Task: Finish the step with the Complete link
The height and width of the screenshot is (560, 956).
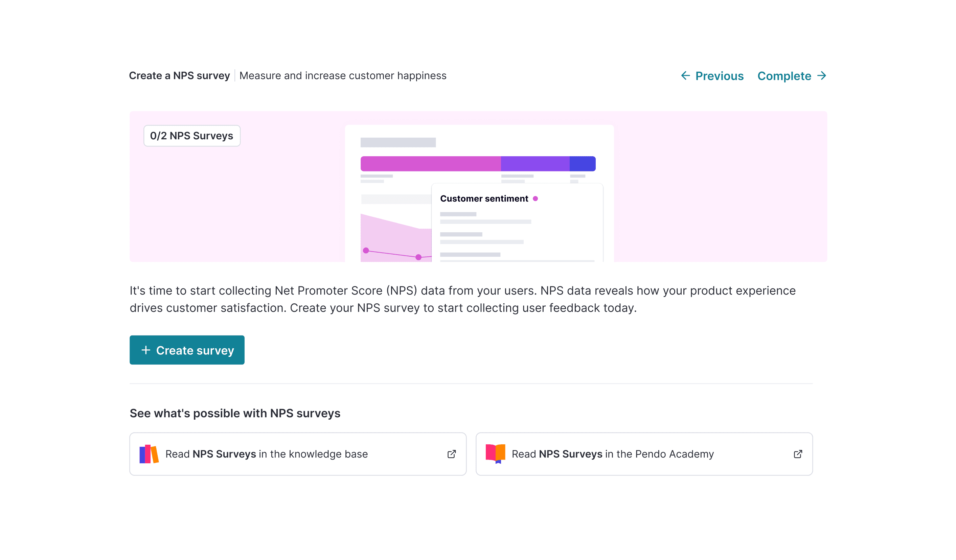Action: (x=784, y=76)
